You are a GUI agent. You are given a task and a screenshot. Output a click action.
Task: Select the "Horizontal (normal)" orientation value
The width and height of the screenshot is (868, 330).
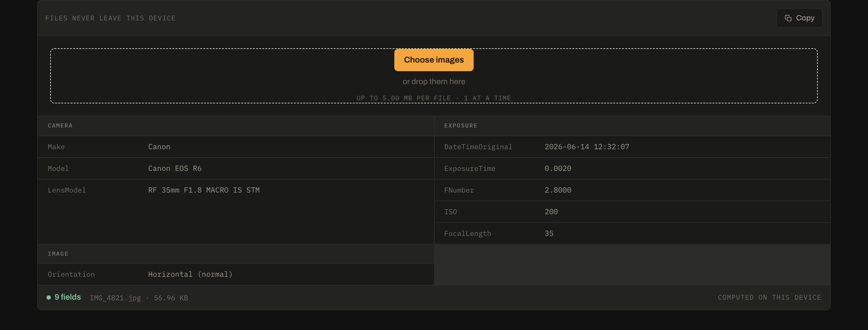click(x=190, y=274)
